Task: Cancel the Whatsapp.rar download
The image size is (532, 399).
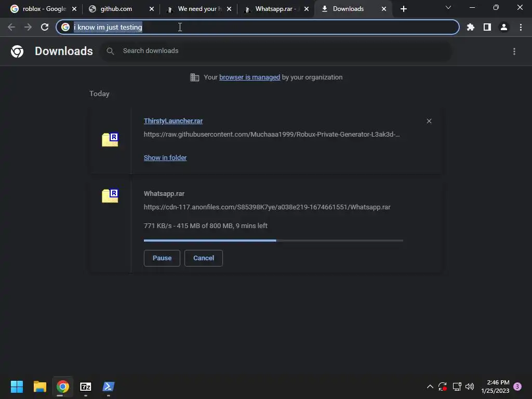Action: coord(204,258)
